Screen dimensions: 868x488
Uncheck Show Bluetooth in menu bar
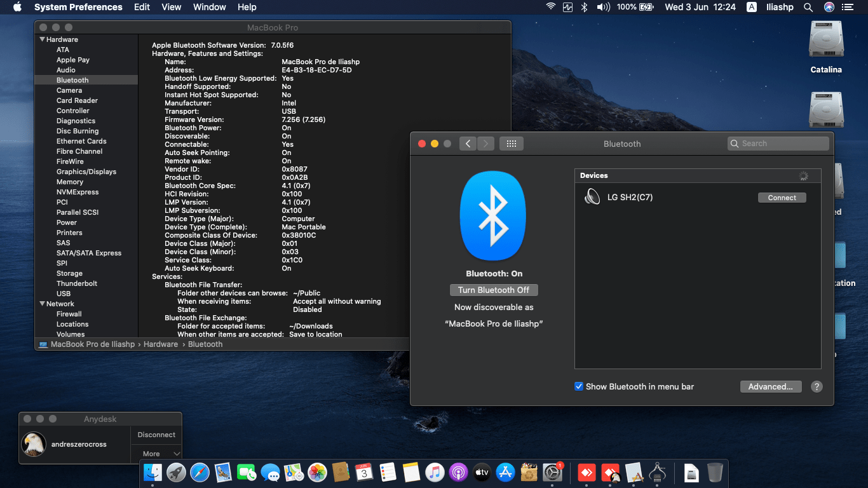[579, 386]
